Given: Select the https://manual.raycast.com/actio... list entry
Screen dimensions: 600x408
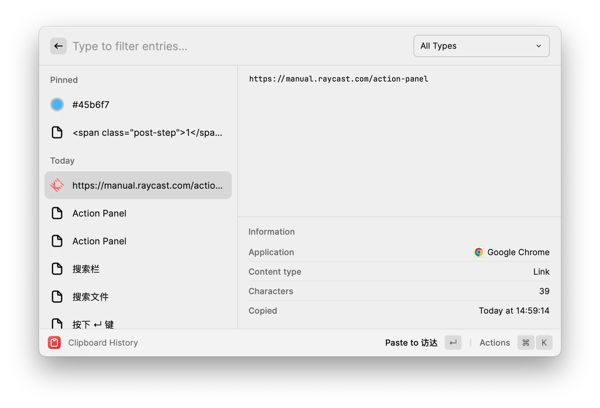Looking at the screenshot, I should point(138,185).
